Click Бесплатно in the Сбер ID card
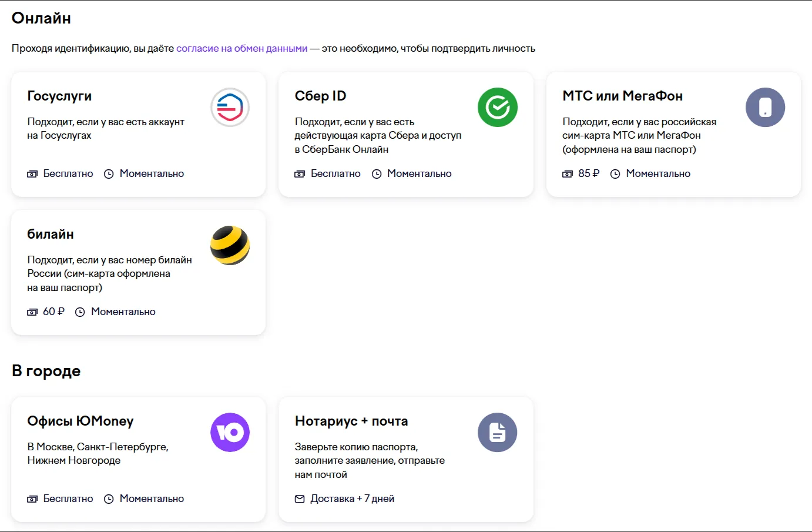 [335, 173]
